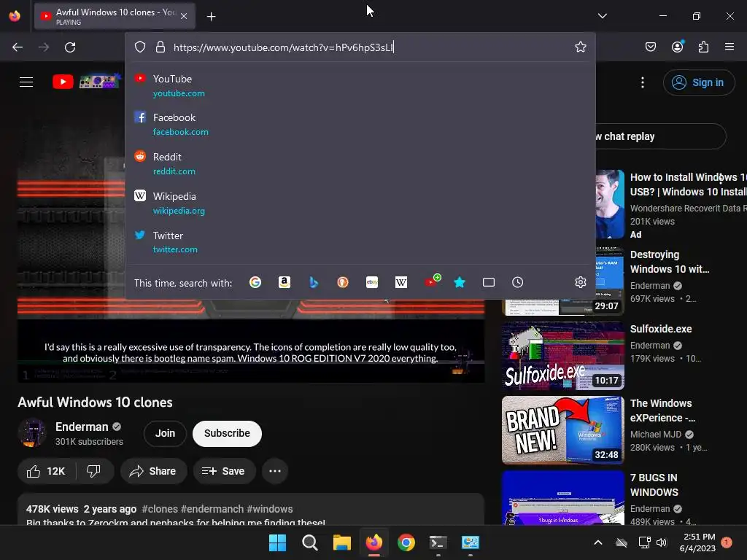Search only in Bookmarks
The width and height of the screenshot is (747, 560).
click(460, 282)
